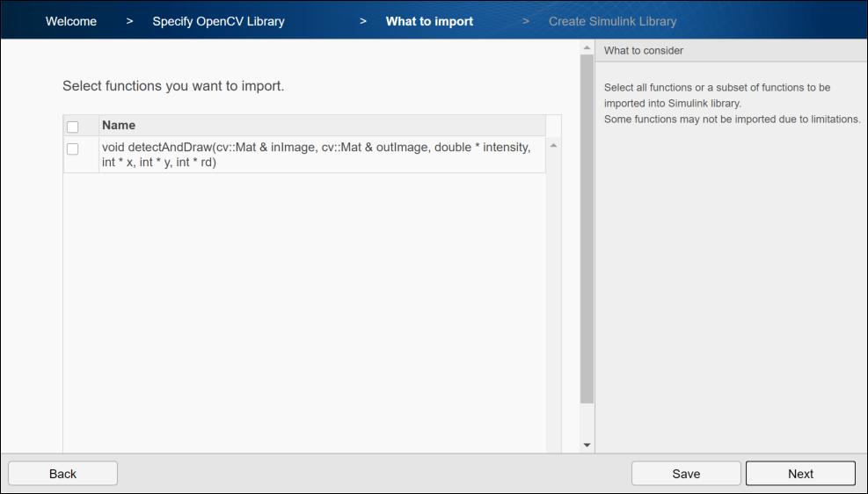868x494 pixels.
Task: Open the Specify OpenCV Library step
Action: tap(218, 21)
